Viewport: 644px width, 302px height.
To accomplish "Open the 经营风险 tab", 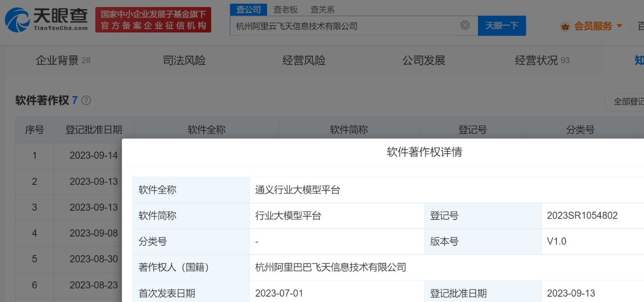I will pyautogui.click(x=304, y=61).
